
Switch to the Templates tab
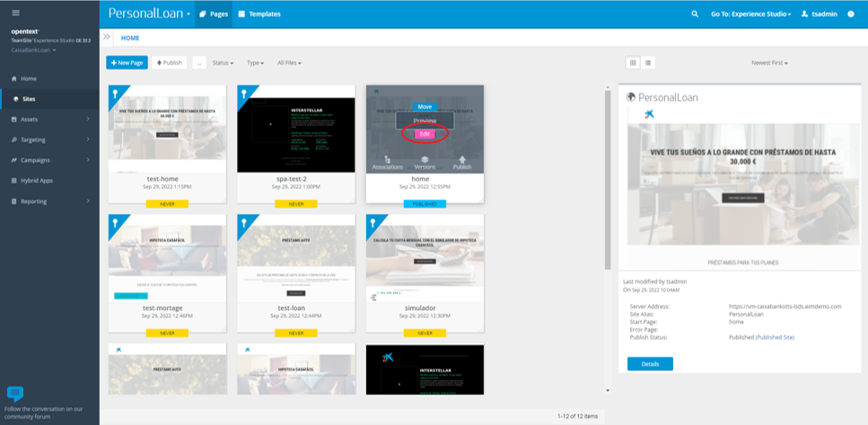pos(259,14)
